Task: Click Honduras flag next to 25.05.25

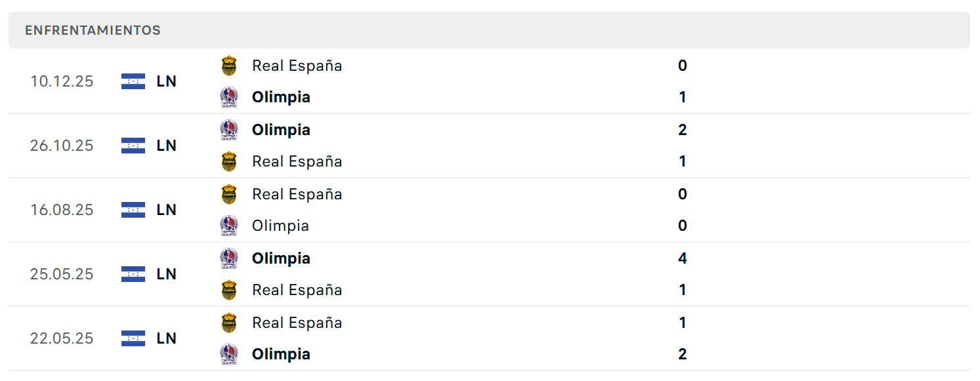Action: [133, 274]
